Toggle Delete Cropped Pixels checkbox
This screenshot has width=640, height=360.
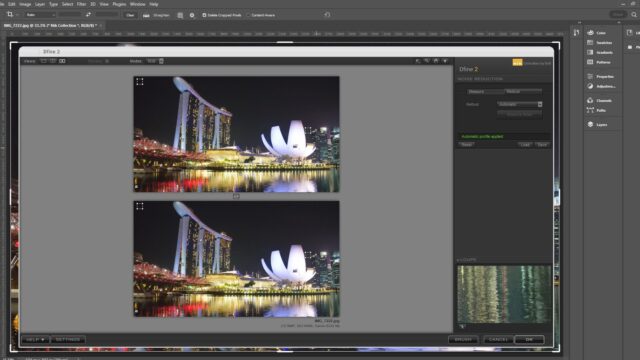click(204, 15)
